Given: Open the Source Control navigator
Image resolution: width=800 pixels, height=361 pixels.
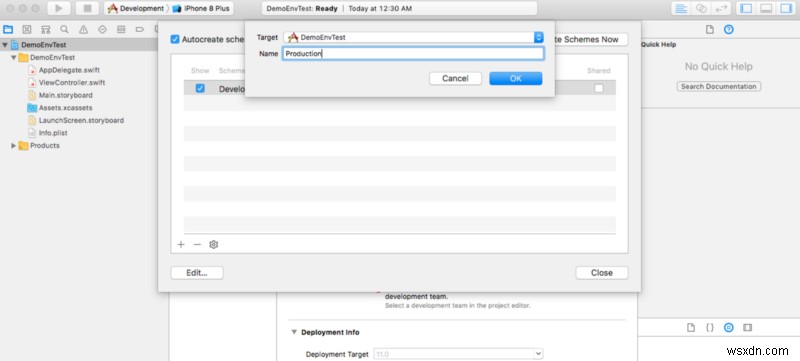Looking at the screenshot, I should 27,30.
